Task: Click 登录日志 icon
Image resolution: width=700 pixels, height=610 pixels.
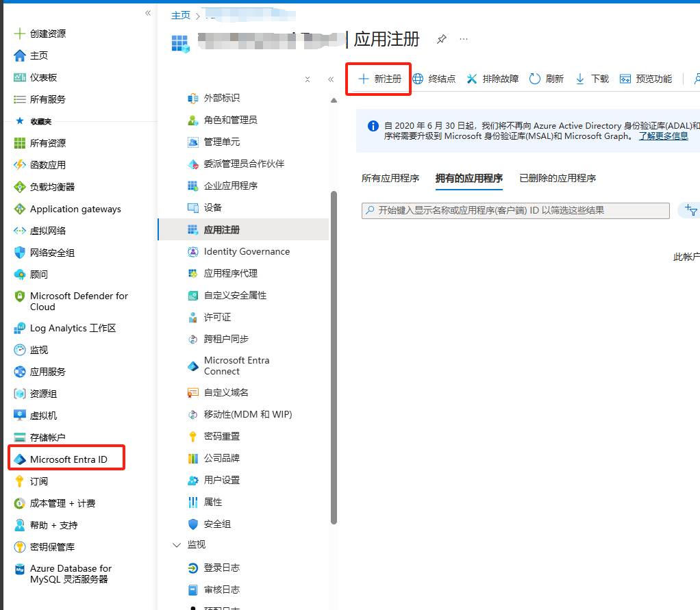Action: (193, 568)
